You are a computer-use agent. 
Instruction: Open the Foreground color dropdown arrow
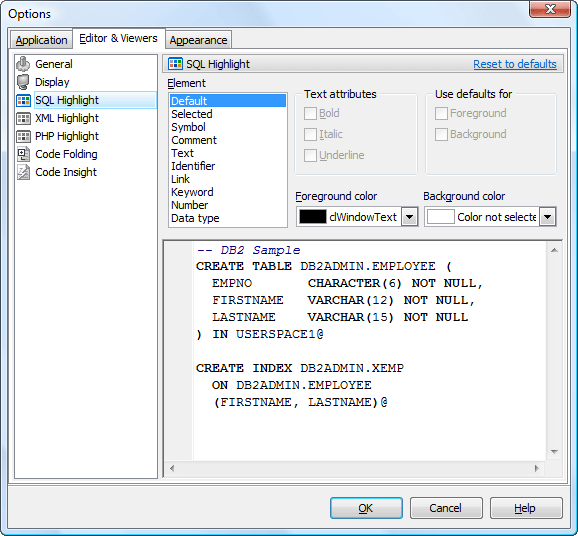pos(409,217)
